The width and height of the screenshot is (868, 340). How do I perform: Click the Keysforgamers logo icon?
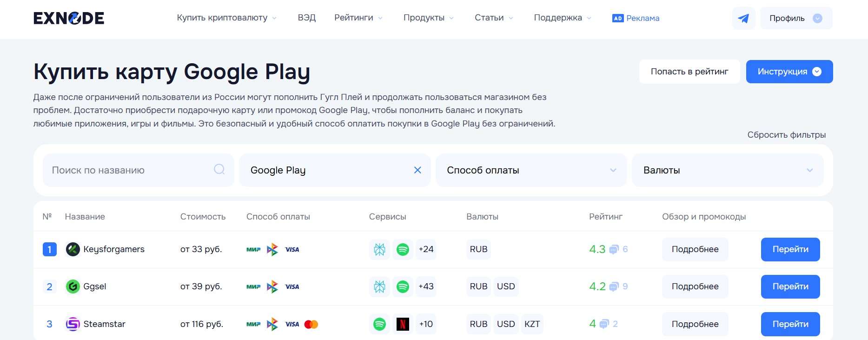(x=73, y=249)
